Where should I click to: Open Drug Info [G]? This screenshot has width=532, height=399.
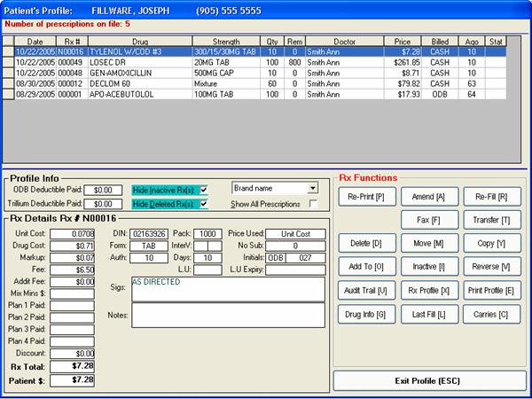(x=366, y=314)
